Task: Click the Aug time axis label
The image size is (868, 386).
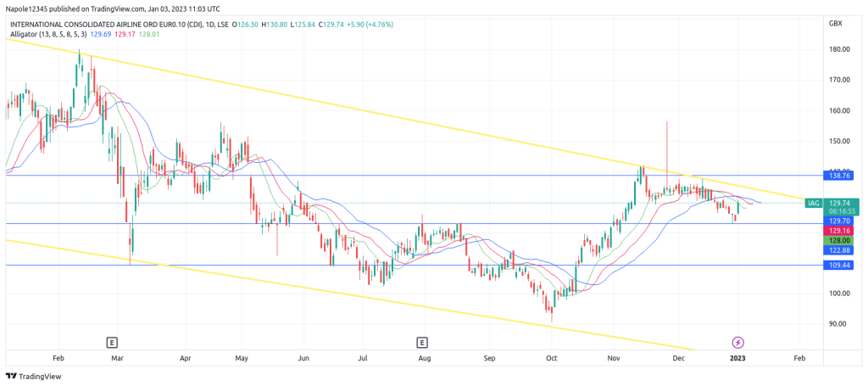Action: 424,359
